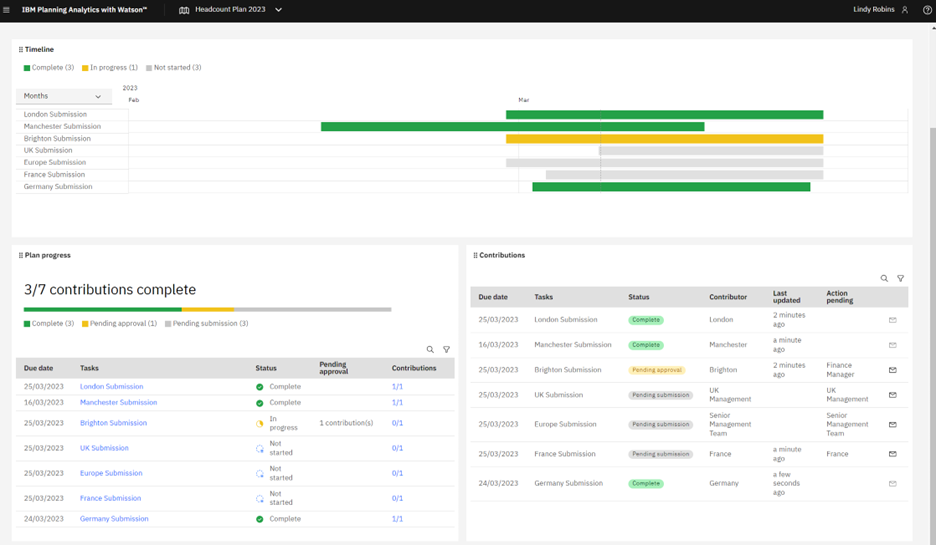Select the Manchester Submission green timeline bar
The width and height of the screenshot is (936, 545).
(x=513, y=127)
